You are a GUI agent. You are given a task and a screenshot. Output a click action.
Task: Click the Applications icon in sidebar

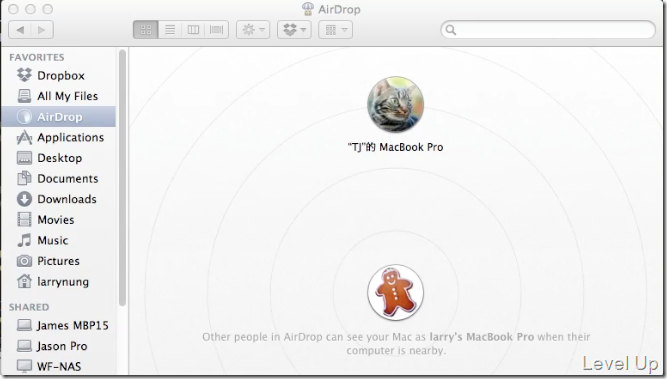24,137
